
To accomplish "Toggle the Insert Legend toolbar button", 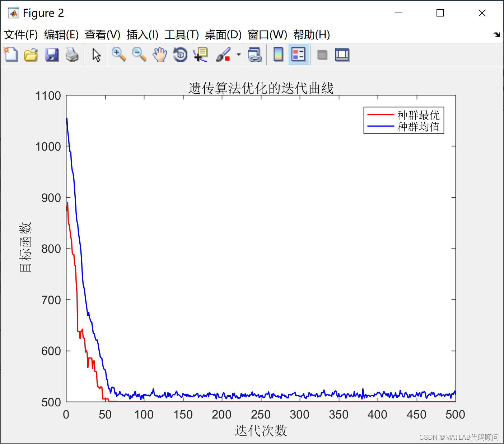I will click(x=299, y=55).
